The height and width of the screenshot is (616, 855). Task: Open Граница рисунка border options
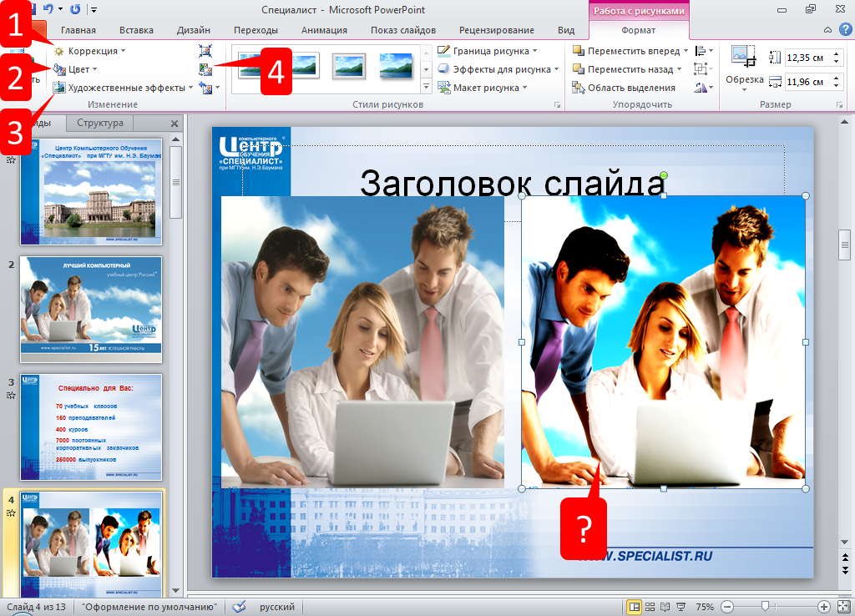coord(490,51)
